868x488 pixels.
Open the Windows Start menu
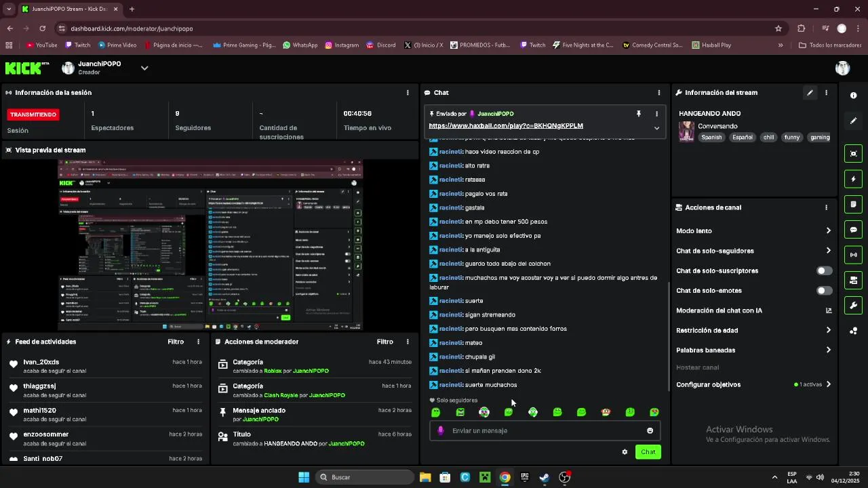pos(304,477)
